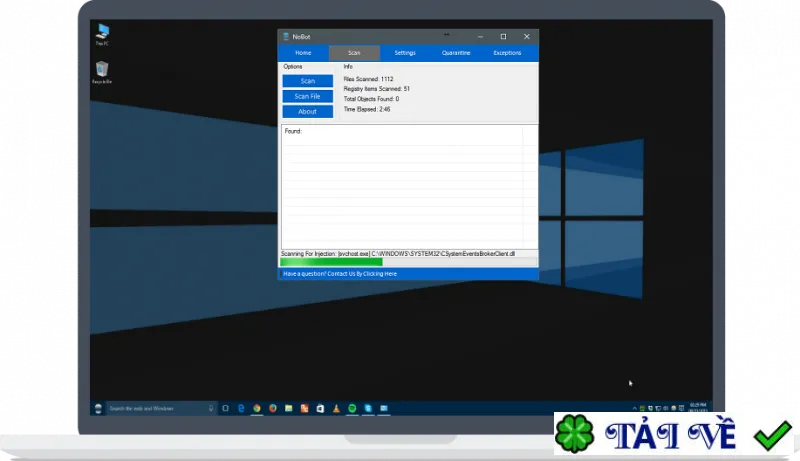Open the Settings tab in NoBot

coord(405,53)
